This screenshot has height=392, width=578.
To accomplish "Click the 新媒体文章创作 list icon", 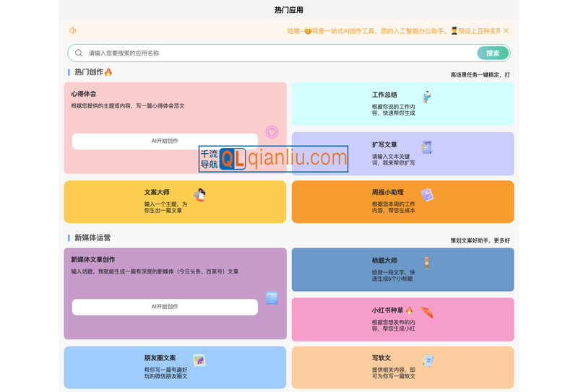I will coord(272,297).
